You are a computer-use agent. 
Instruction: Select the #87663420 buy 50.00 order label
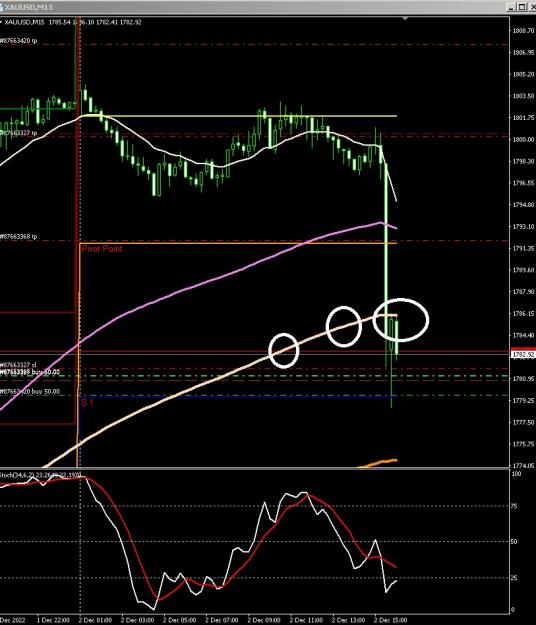30,392
